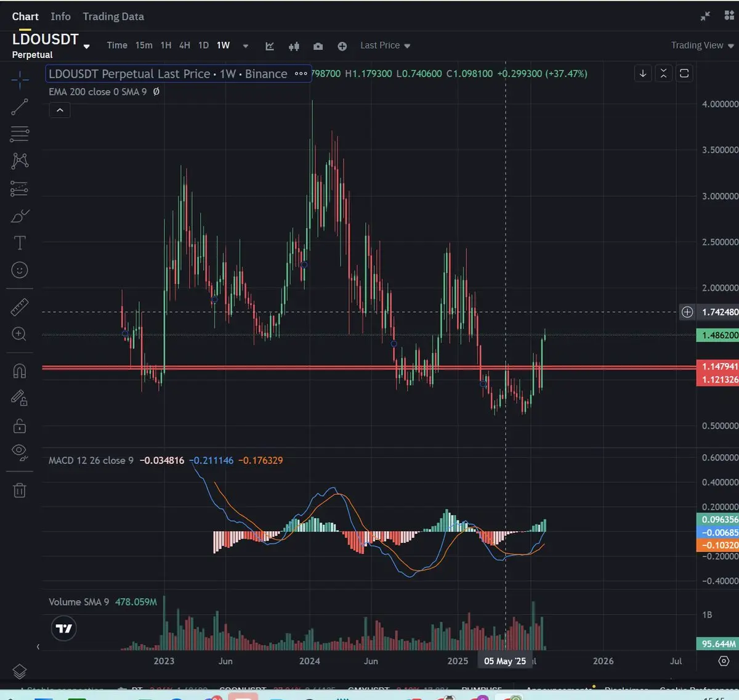This screenshot has height=700, width=739.
Task: Click the TradingView logo
Action: [64, 629]
